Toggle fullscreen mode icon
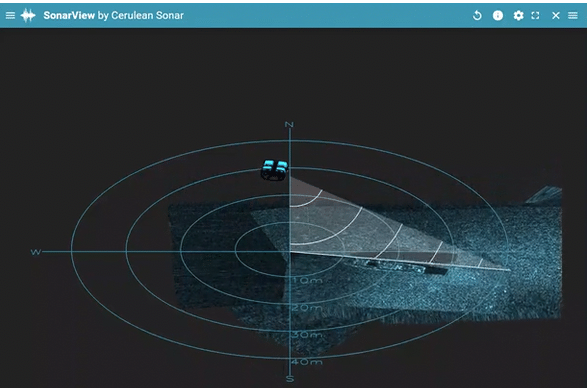The width and height of the screenshot is (588, 391). [x=535, y=15]
